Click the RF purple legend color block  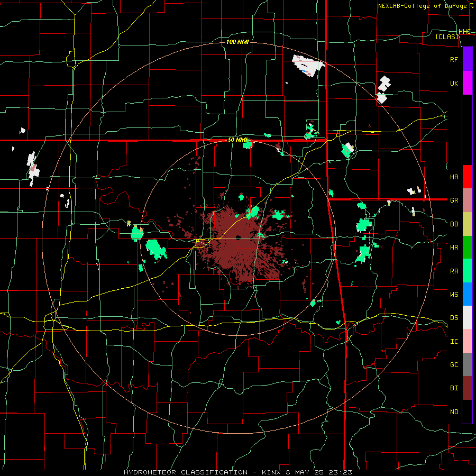pyautogui.click(x=467, y=59)
